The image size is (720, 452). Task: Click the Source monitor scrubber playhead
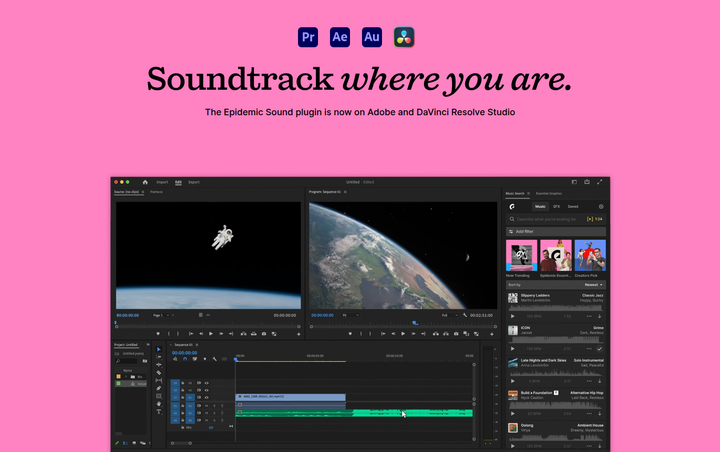point(116,322)
